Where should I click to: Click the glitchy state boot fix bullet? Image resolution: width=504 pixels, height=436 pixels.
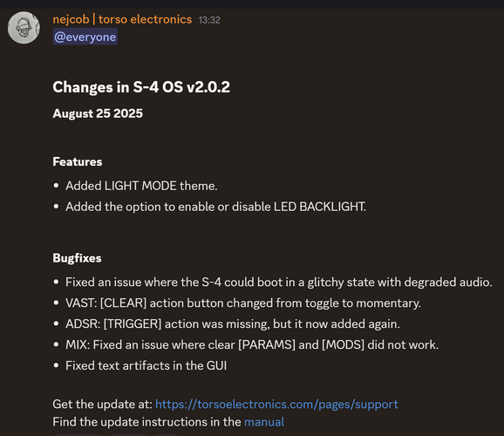tap(279, 283)
